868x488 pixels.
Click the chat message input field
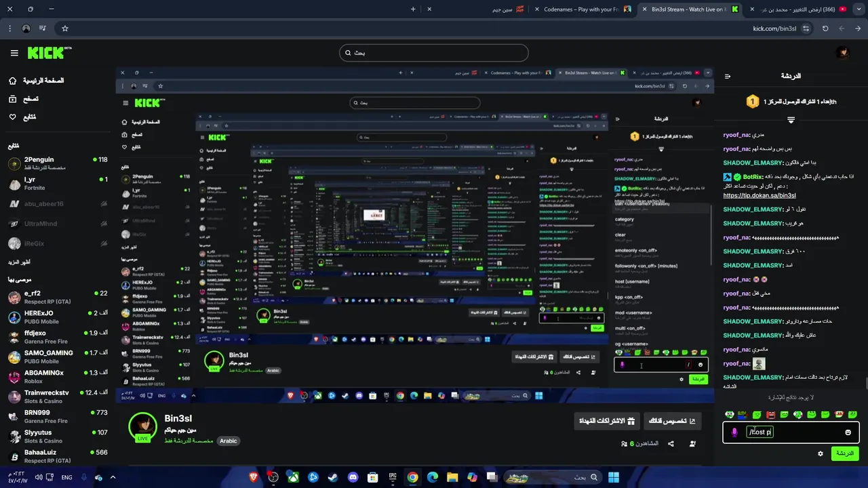[791, 432]
